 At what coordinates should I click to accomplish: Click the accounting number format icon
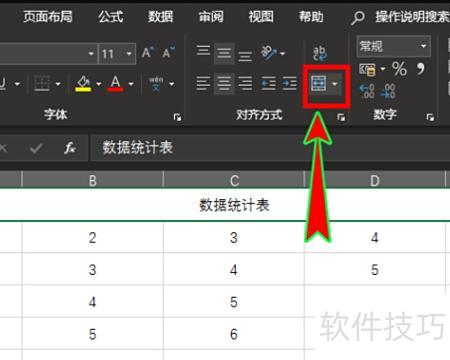coord(367,69)
